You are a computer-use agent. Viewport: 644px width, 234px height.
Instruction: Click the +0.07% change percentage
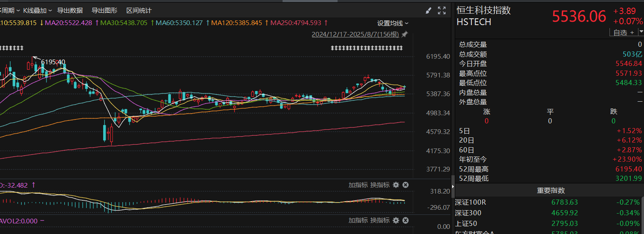click(x=628, y=21)
